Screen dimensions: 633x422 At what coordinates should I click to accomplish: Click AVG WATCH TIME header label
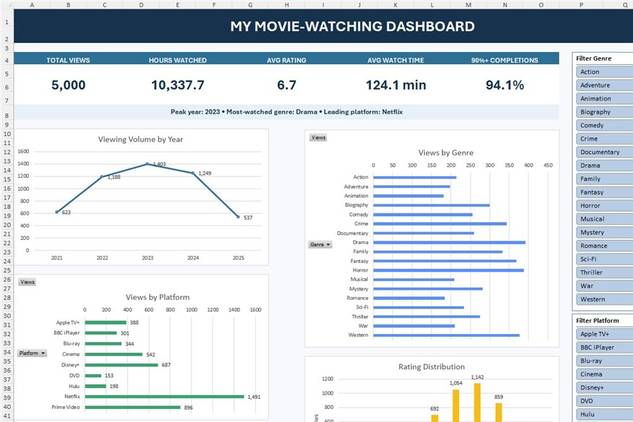point(396,60)
